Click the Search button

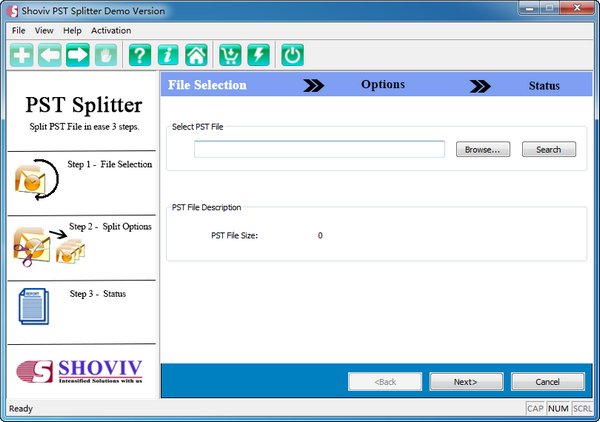[x=549, y=149]
